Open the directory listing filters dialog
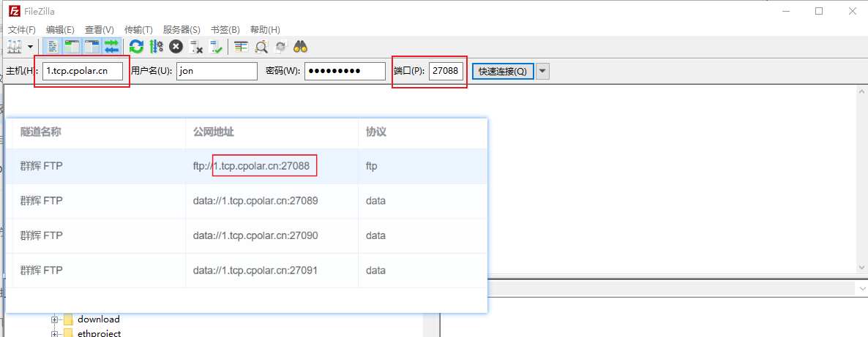868x337 pixels. (x=241, y=47)
